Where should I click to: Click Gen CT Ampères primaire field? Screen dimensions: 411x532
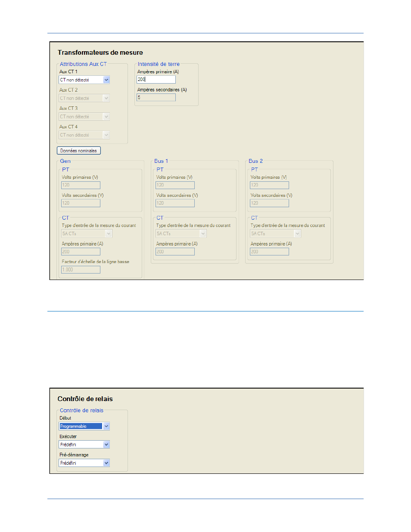point(81,252)
